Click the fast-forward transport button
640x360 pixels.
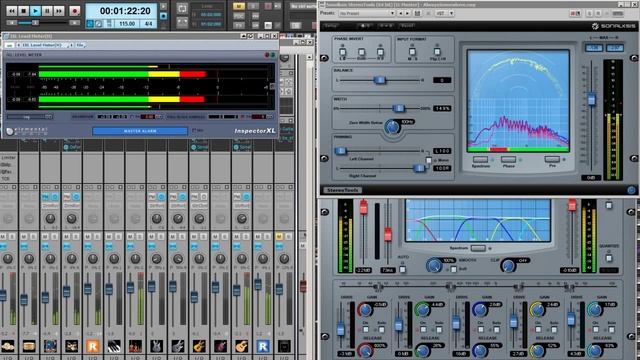point(59,11)
